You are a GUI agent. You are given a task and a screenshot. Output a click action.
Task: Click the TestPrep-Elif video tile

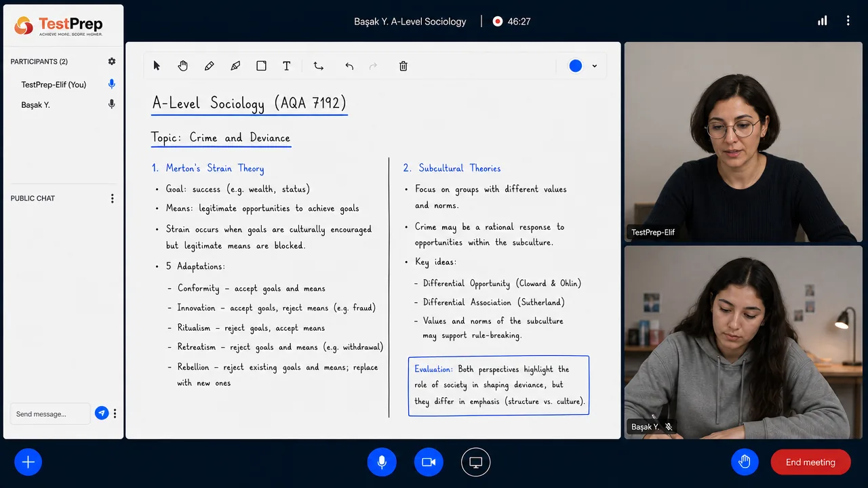pos(743,142)
